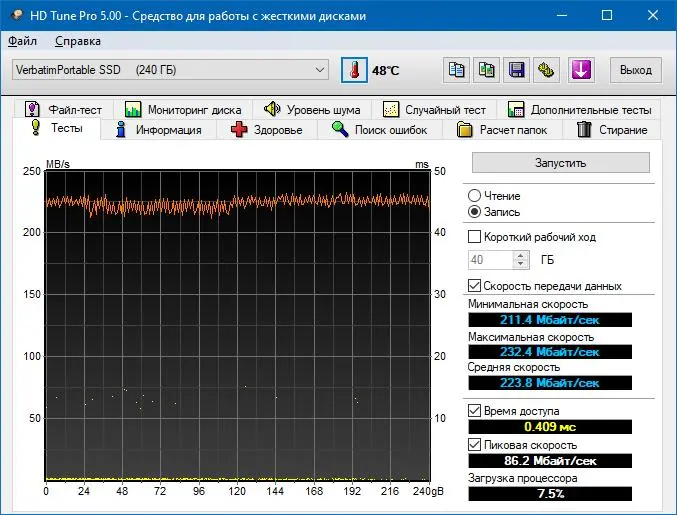Click the save screenshot floppy disk icon
This screenshot has width=677, height=515.
click(516, 70)
